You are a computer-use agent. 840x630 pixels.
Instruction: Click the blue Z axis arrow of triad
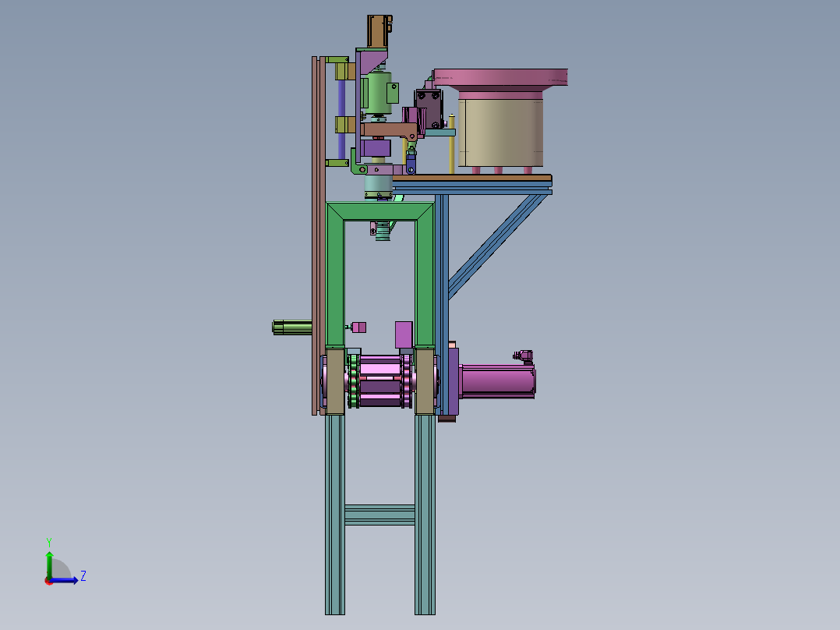pos(64,580)
